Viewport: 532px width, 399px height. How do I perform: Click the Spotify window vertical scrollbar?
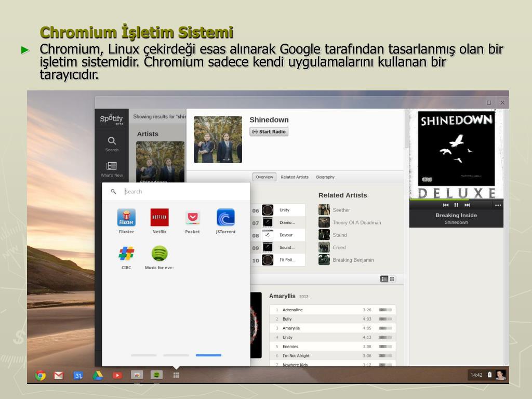tap(406, 129)
